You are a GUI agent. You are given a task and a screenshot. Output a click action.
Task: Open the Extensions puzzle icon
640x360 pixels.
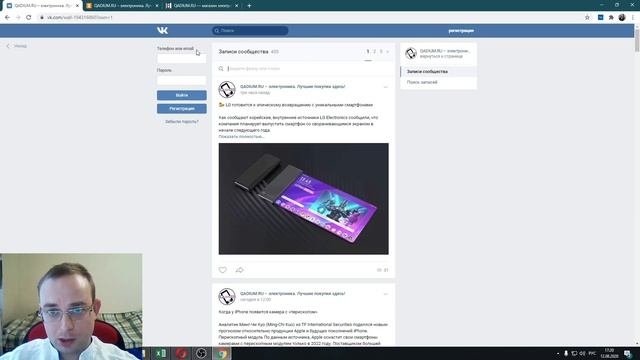pyautogui.click(x=611, y=18)
